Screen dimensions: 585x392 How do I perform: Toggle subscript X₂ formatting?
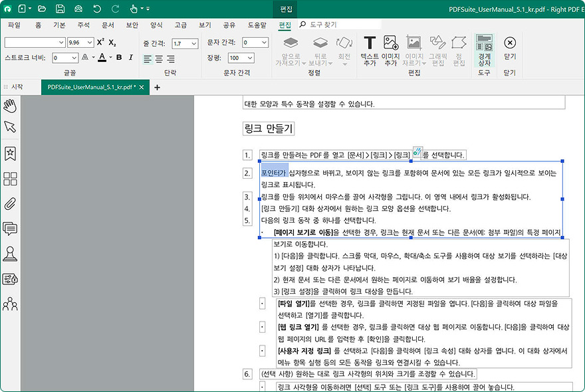(x=112, y=43)
